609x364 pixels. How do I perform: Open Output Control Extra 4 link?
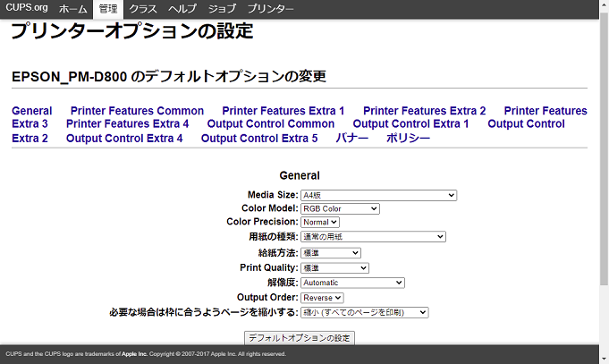click(124, 139)
